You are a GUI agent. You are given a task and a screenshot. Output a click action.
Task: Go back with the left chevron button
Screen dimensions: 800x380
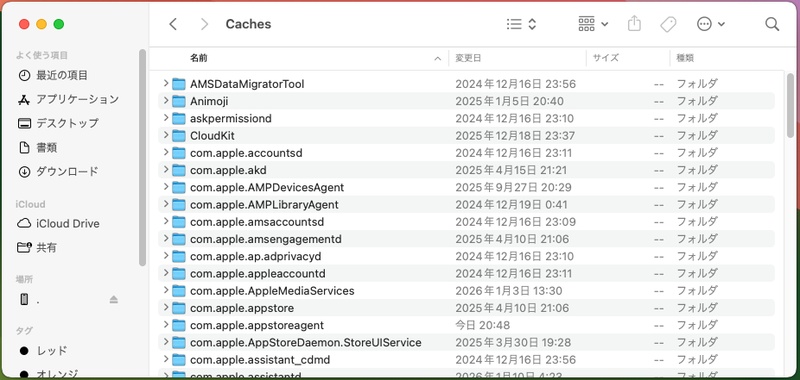[173, 24]
